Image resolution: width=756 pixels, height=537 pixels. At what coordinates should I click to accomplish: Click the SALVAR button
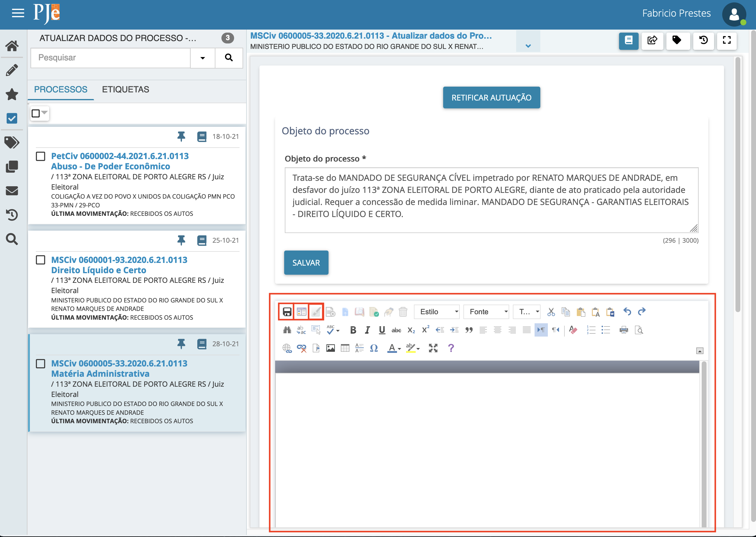[x=306, y=263]
